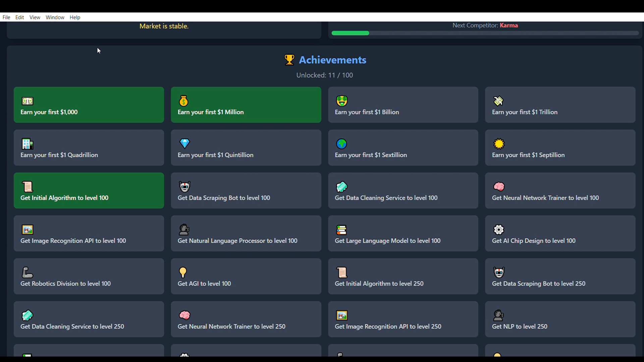Open the File menu
The width and height of the screenshot is (644, 362).
[6, 17]
